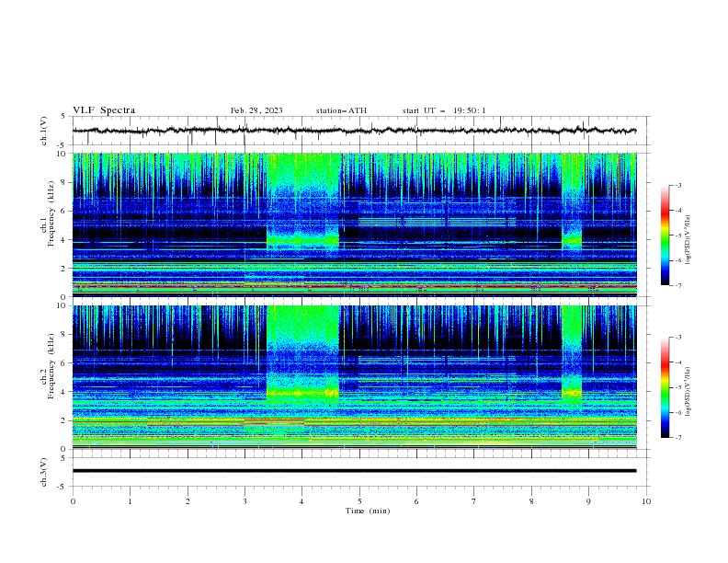Click the "-7" tick on ch.1 colorbar

(x=678, y=285)
